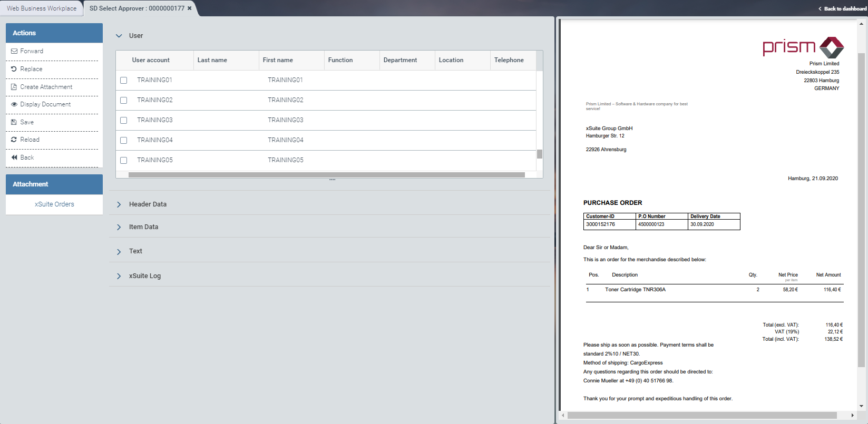Click the TRAINING05 first name cell

(x=285, y=160)
